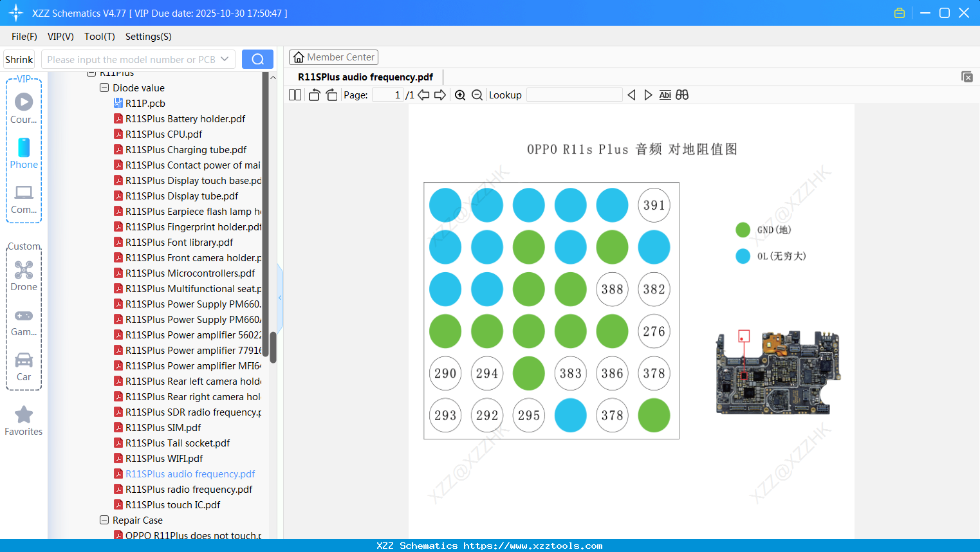Screen dimensions: 980x552
Task: Open Favorites from the sidebar
Action: (x=24, y=421)
